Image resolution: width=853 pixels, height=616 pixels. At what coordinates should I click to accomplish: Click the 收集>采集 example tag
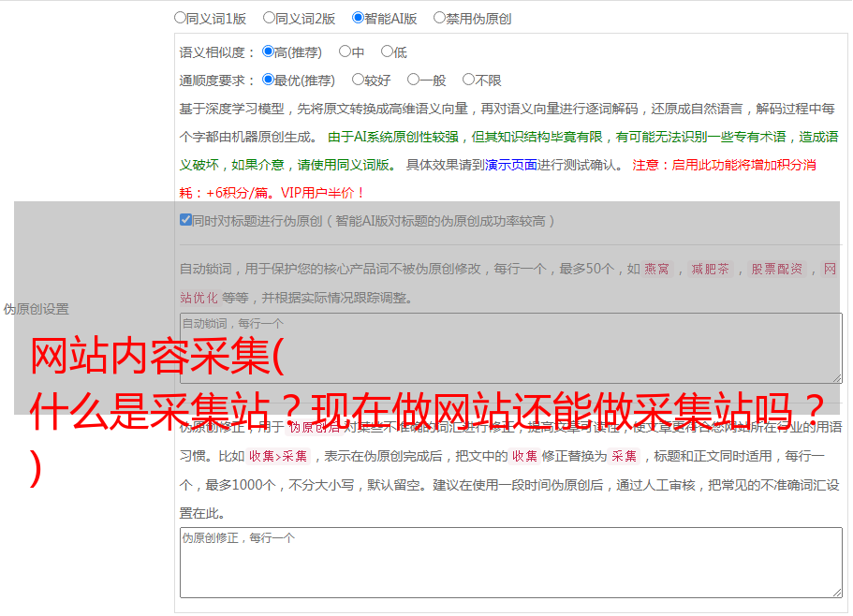[x=278, y=456]
